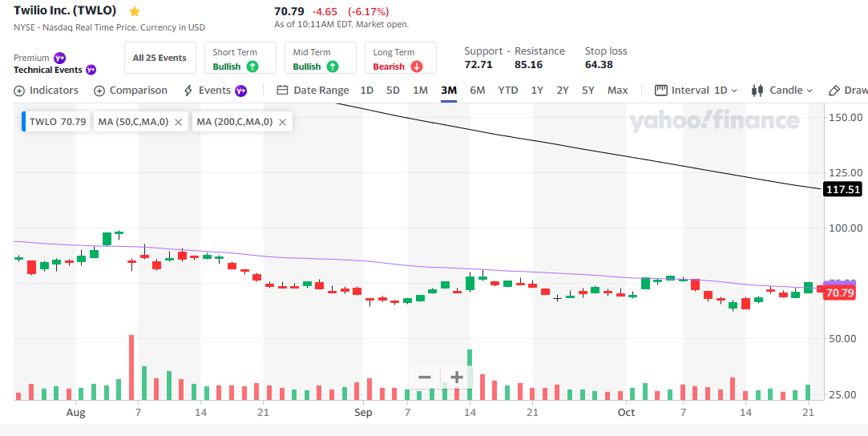Open Long Term Bearish outlook card
This screenshot has width=868, height=436.
click(x=401, y=58)
